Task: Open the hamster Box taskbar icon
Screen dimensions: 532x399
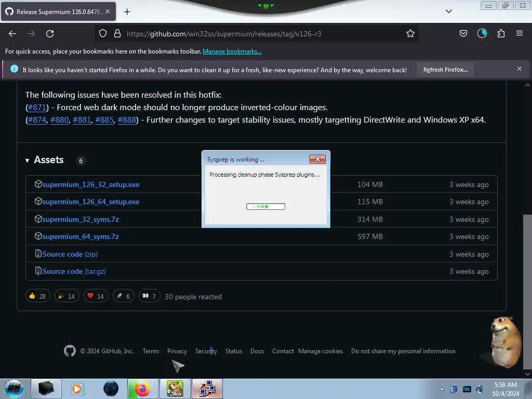Action: pyautogui.click(x=175, y=389)
